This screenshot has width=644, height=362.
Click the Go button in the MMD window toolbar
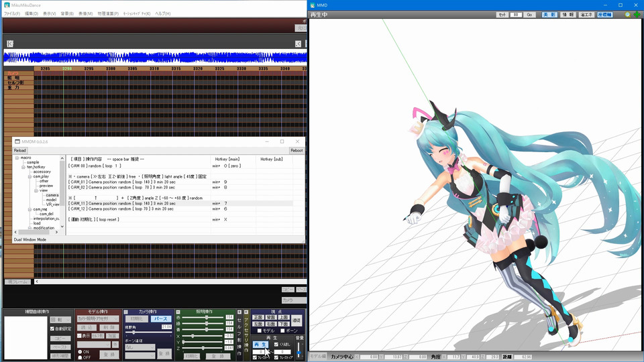pos(529,15)
